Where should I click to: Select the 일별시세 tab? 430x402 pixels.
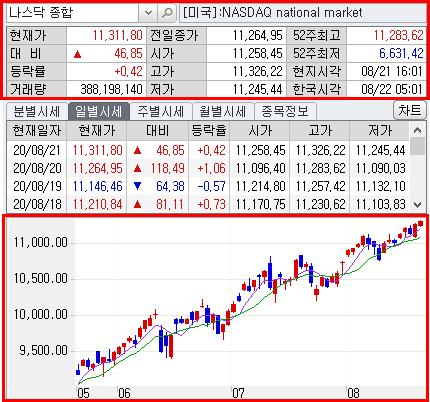[98, 111]
